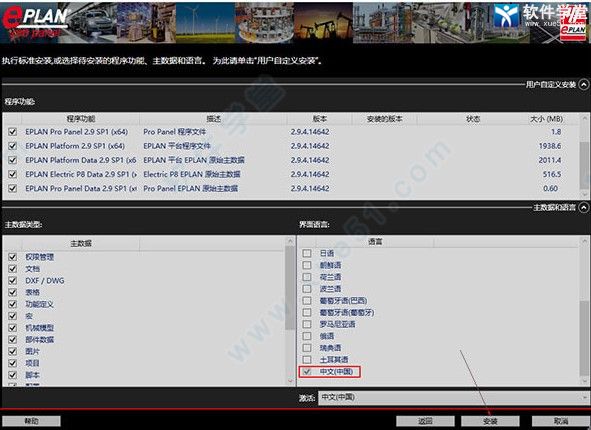Sort by the 程序功能 column header
Image resolution: width=591 pixels, height=430 pixels.
click(x=81, y=119)
